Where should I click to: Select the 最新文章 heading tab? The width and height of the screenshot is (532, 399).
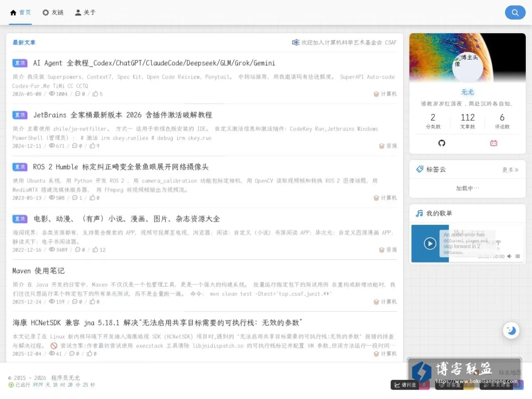coord(24,43)
